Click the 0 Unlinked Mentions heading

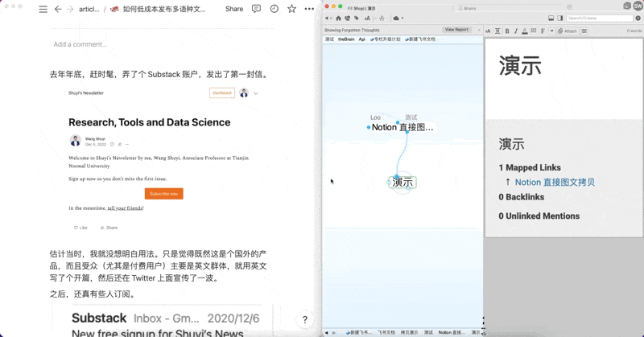pos(539,216)
